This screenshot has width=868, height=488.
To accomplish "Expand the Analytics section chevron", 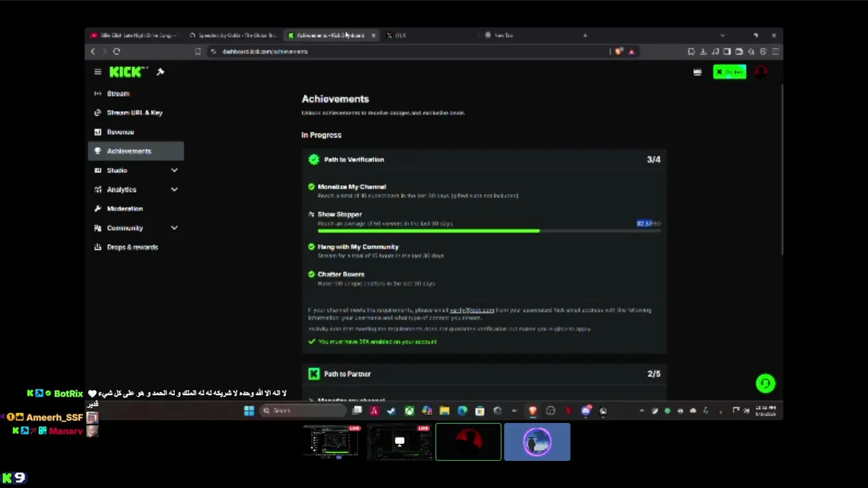I will pos(174,190).
